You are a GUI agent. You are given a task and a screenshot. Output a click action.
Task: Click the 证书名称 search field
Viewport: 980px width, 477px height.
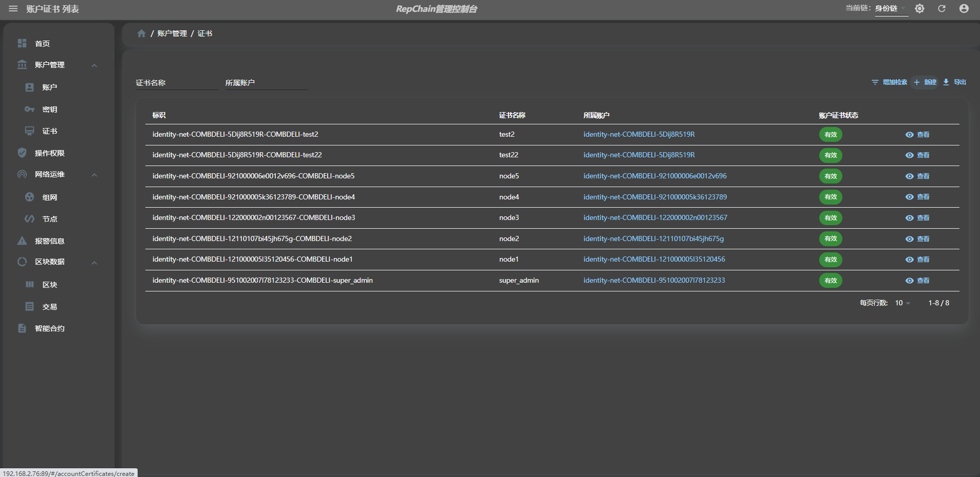tap(177, 83)
